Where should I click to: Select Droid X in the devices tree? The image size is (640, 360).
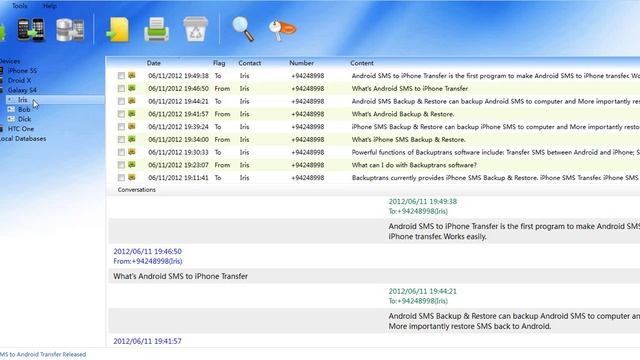(x=19, y=80)
